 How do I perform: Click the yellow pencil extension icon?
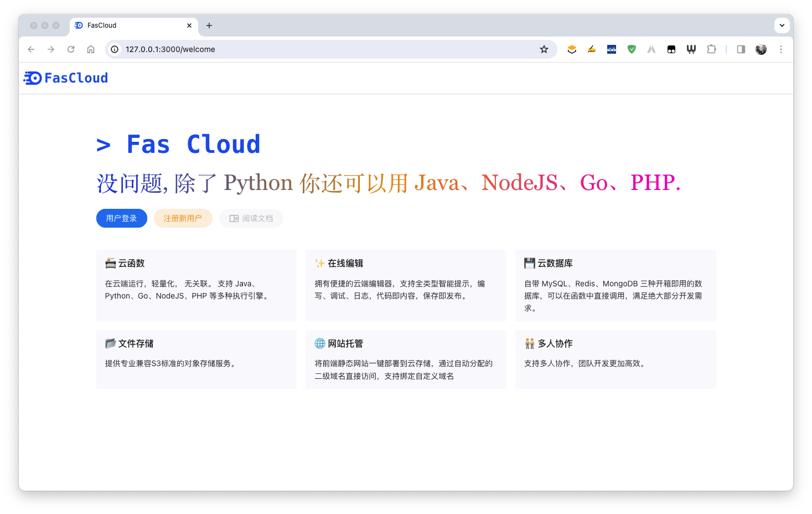tap(592, 49)
